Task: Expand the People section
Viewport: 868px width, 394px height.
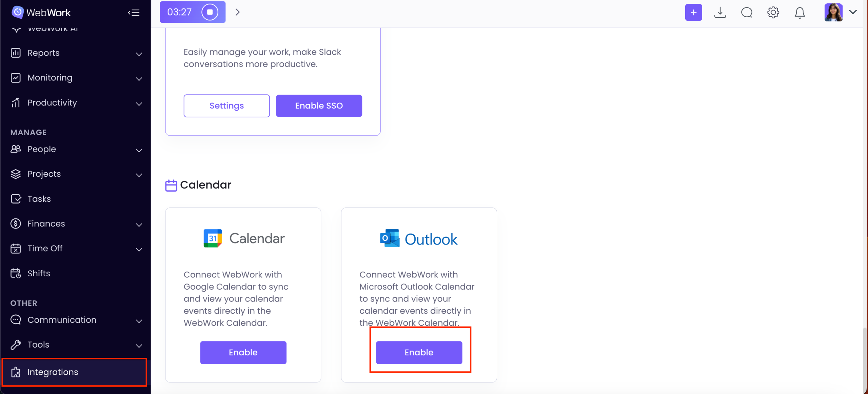Action: (x=42, y=149)
